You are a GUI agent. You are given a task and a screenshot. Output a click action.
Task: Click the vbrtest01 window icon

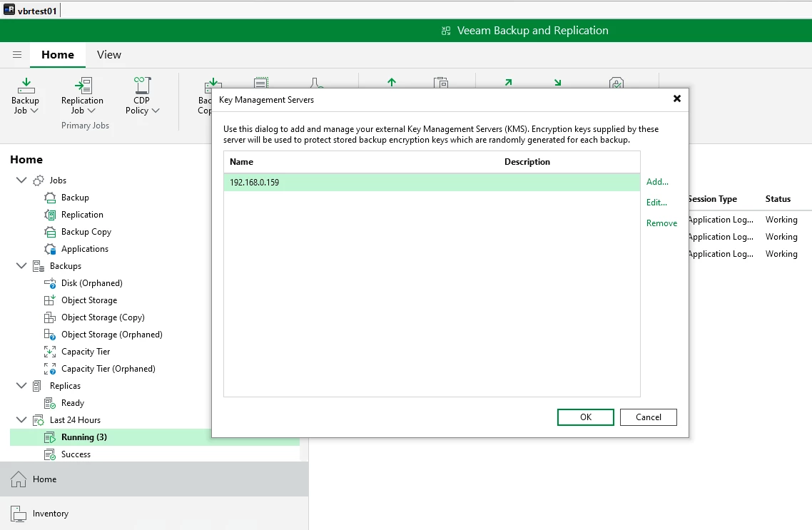[x=9, y=9]
